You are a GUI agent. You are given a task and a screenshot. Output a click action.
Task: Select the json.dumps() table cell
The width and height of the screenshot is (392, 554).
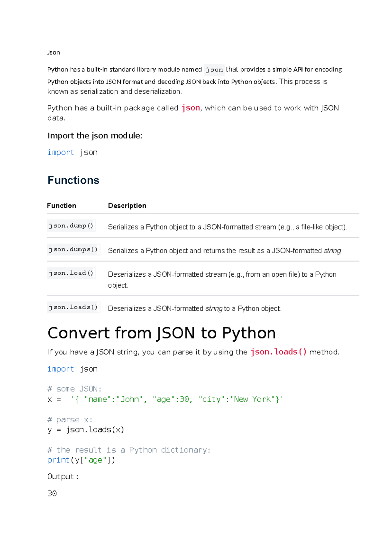pos(73,250)
